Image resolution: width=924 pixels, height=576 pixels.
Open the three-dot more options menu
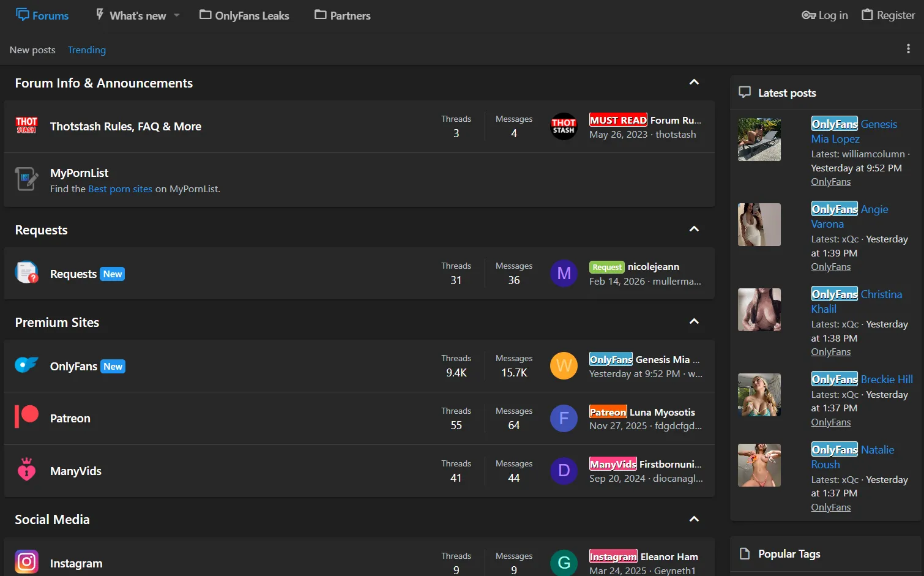[908, 49]
